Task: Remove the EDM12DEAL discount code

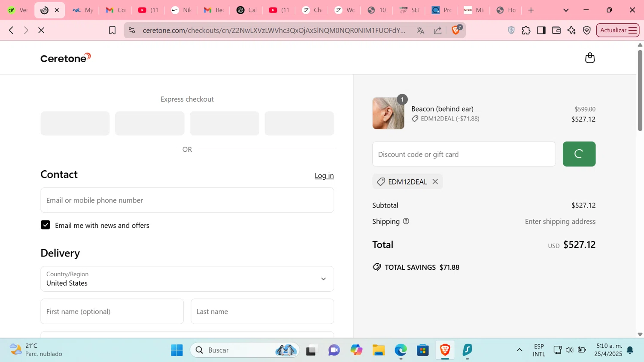Action: coord(435,181)
